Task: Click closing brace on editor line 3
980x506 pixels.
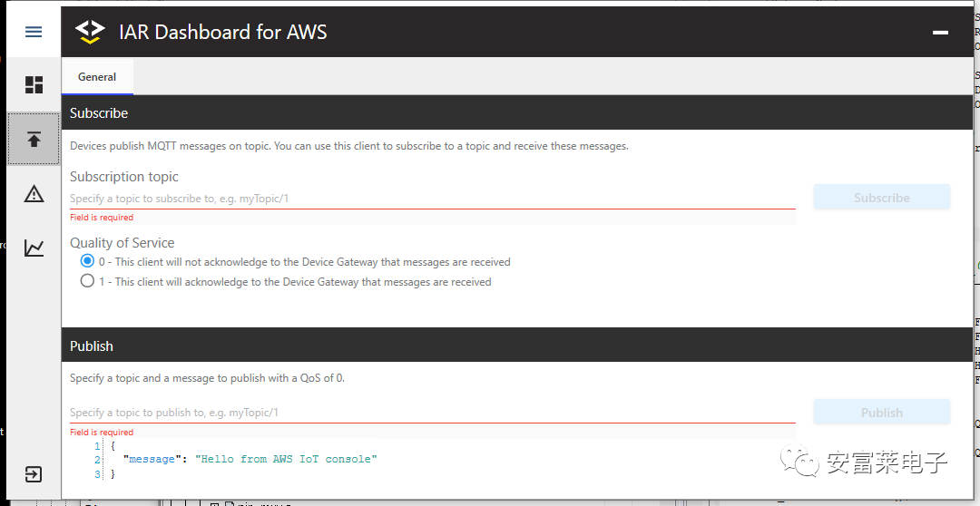Action: [x=113, y=473]
